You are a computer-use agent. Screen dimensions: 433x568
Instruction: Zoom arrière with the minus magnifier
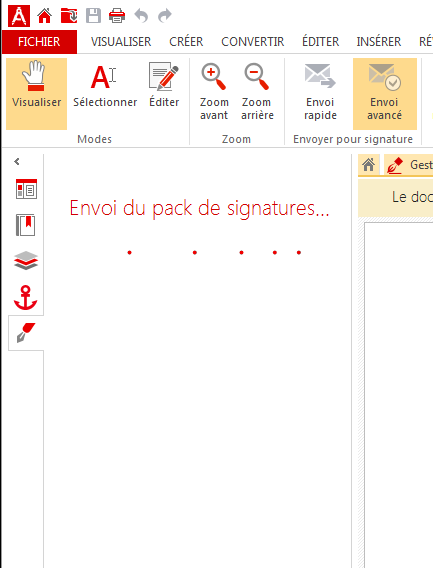257,93
